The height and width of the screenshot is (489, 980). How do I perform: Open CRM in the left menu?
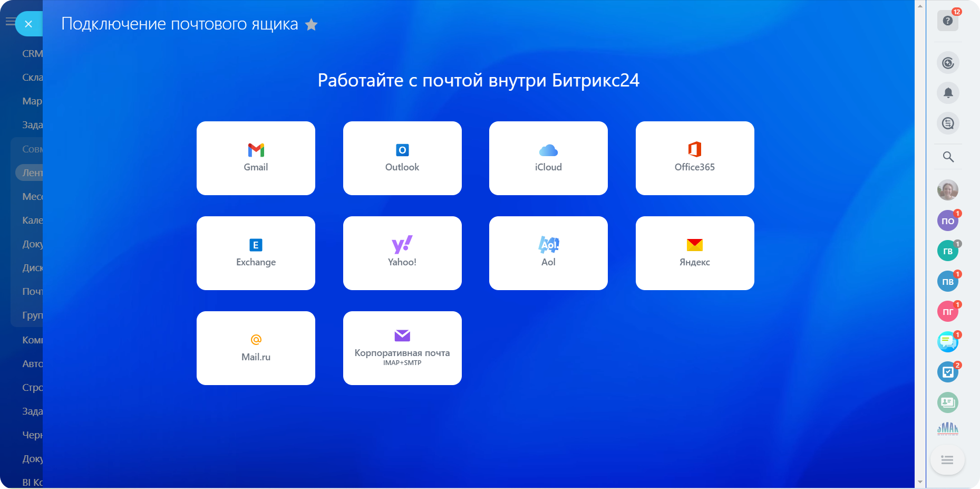pos(32,53)
